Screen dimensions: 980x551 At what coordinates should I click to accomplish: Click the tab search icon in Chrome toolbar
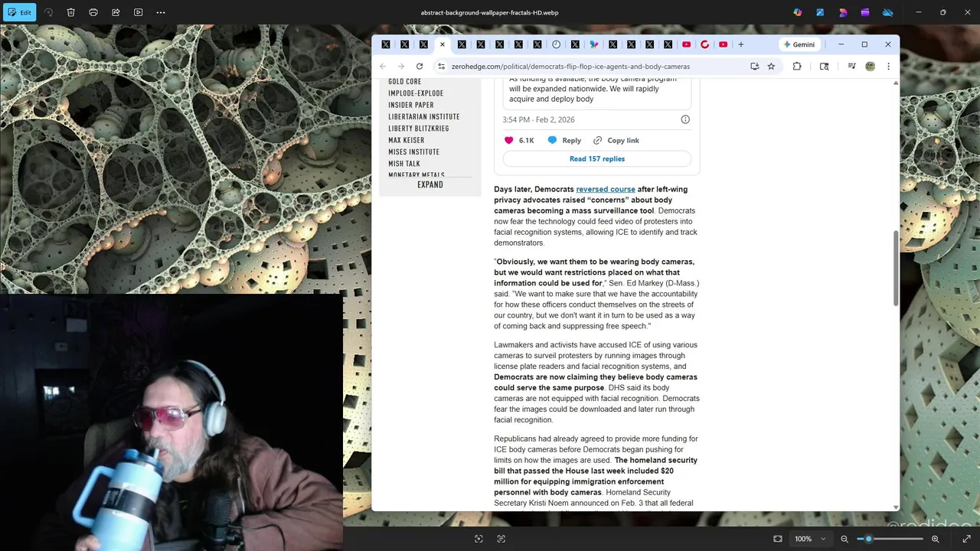point(824,67)
